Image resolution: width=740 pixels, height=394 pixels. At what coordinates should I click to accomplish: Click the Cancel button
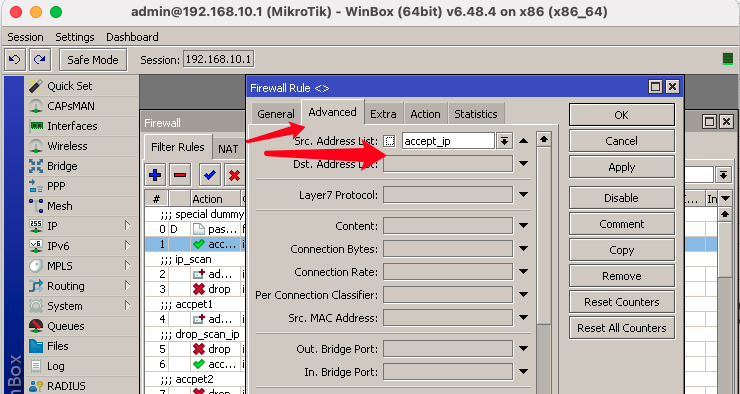pyautogui.click(x=622, y=141)
